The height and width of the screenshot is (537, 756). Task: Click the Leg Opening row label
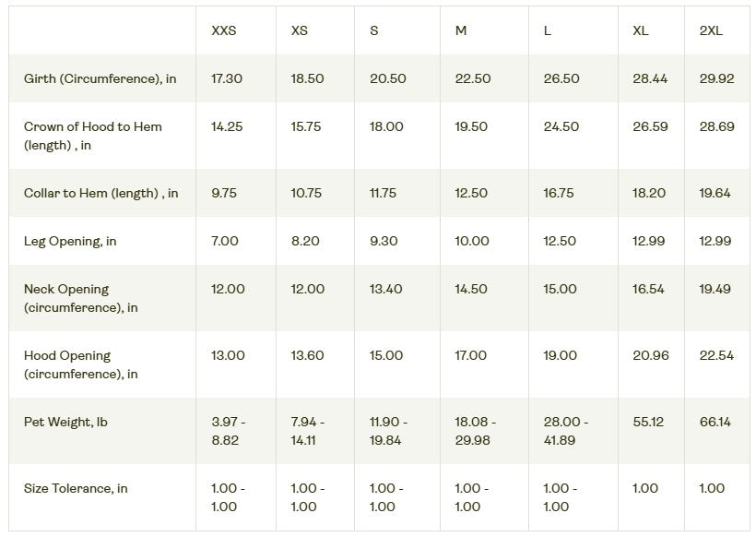click(x=70, y=241)
